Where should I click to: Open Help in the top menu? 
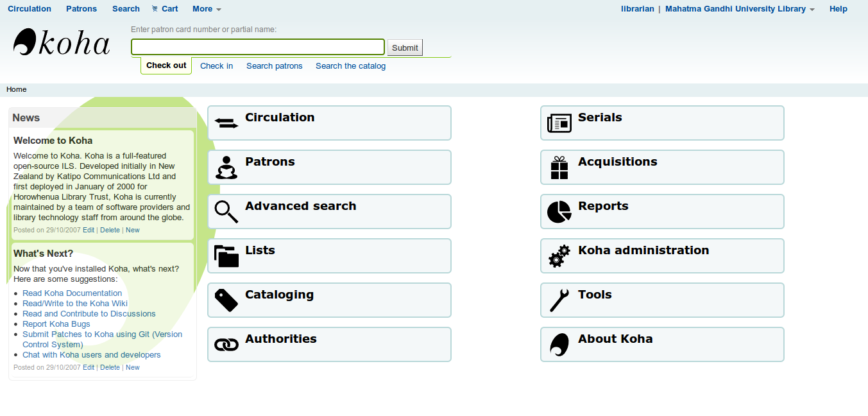click(x=838, y=8)
